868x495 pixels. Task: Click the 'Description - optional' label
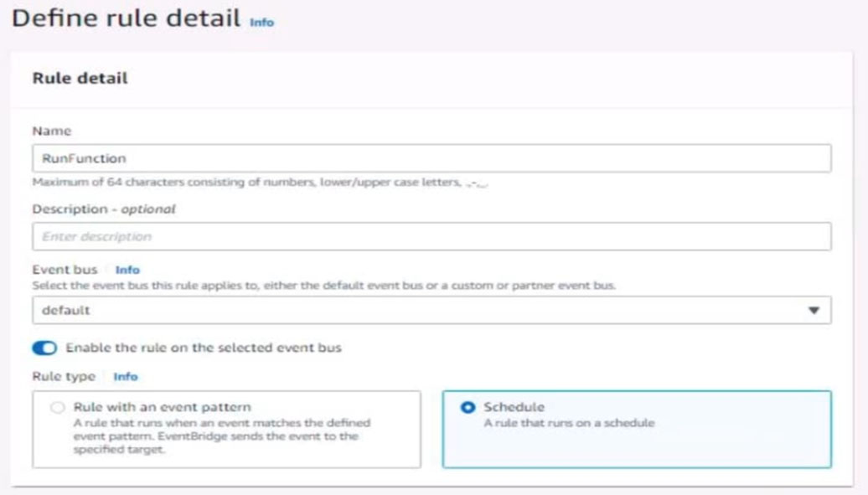(104, 209)
